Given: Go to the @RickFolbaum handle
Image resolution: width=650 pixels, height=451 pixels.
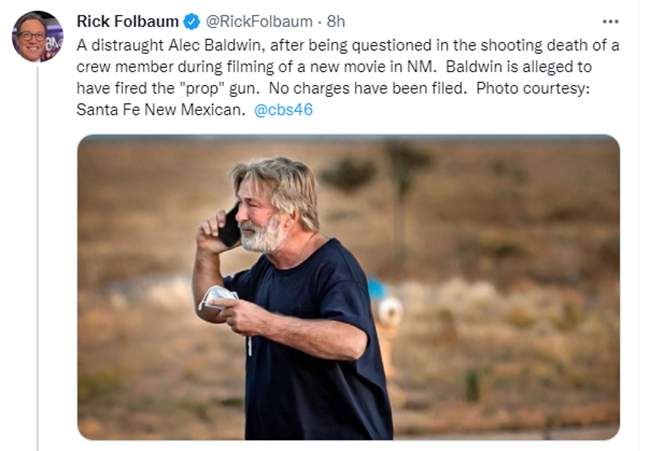Looking at the screenshot, I should [x=252, y=21].
